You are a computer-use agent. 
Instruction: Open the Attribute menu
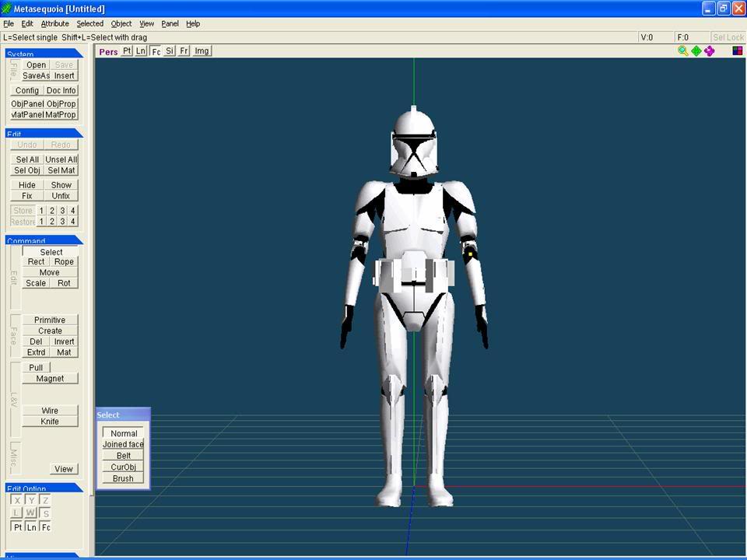click(54, 24)
